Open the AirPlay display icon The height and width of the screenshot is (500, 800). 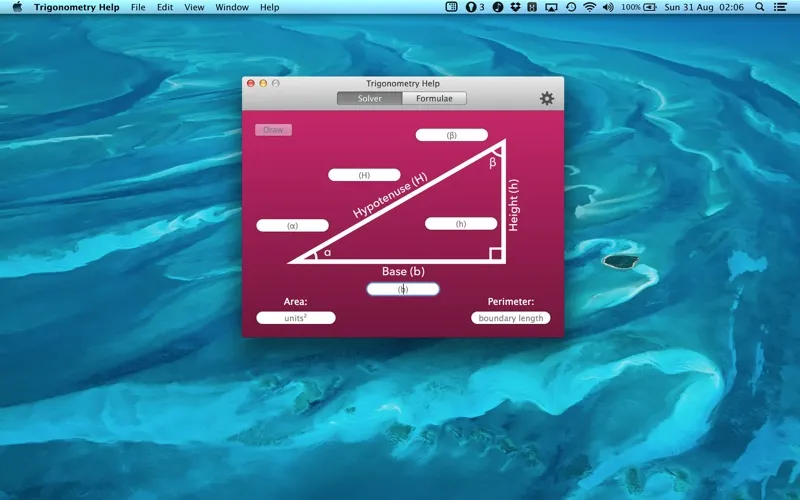(x=552, y=7)
